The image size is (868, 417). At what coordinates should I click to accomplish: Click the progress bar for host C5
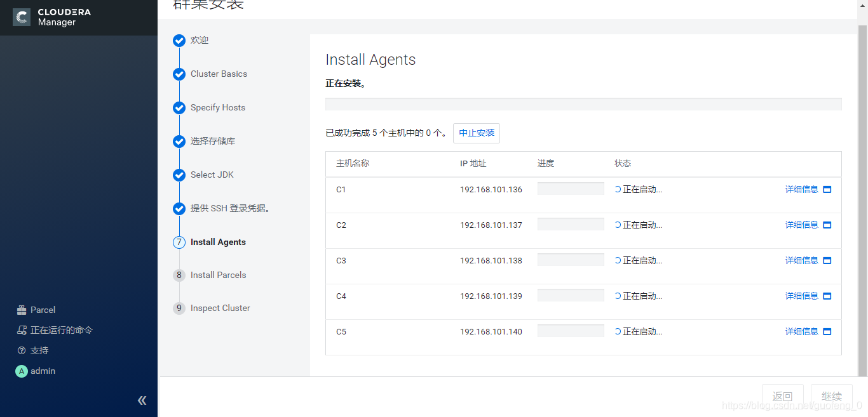coord(571,331)
